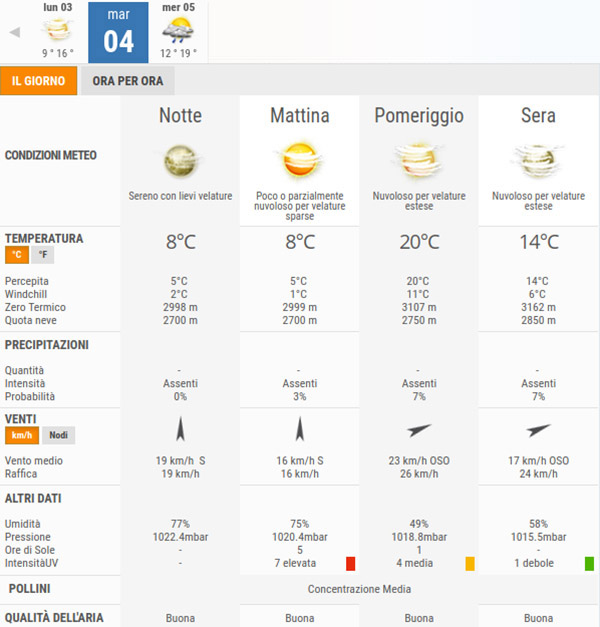Image resolution: width=600 pixels, height=627 pixels.
Task: Click Notte wind direction arrow
Action: tap(180, 429)
